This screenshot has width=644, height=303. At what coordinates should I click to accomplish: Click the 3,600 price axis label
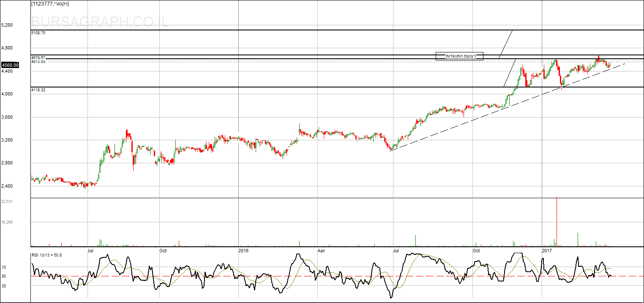[7, 117]
